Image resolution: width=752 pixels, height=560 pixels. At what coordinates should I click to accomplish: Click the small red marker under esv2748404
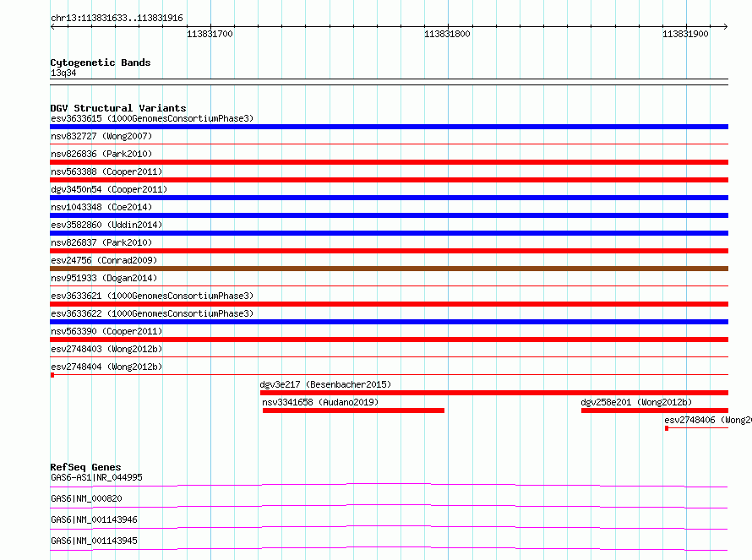(x=52, y=375)
